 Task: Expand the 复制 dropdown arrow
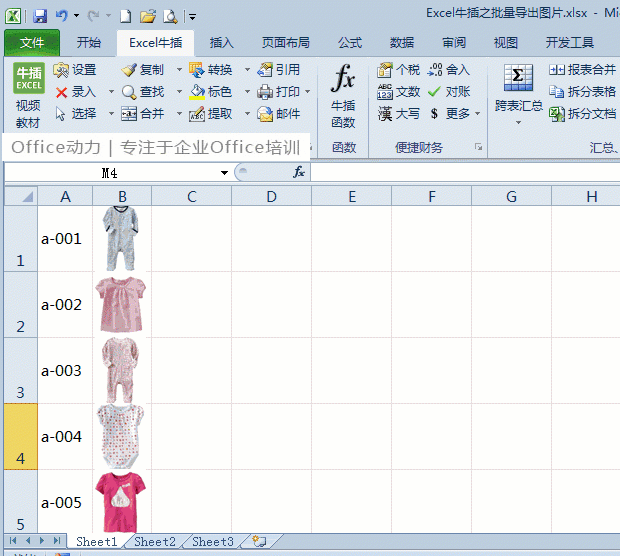(179, 70)
